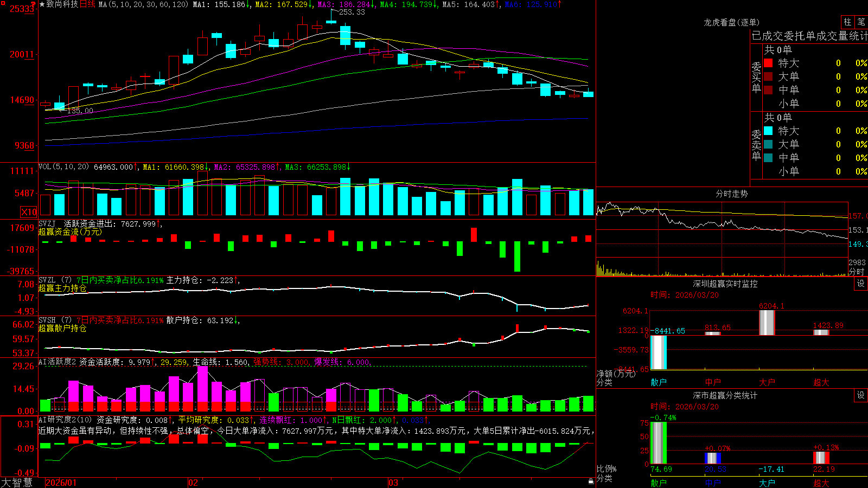Click the 委卖单 section label
The image size is (868, 488).
tap(756, 145)
